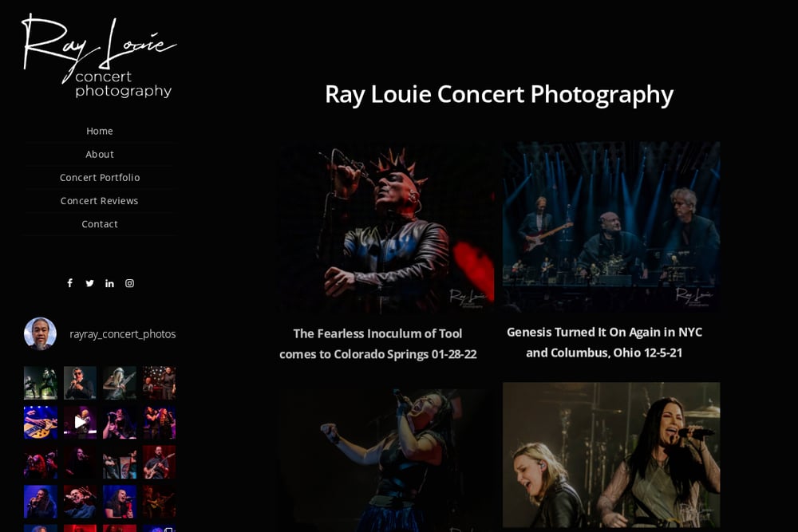The width and height of the screenshot is (798, 532).
Task: Open Instagram thumbnail of guitarist before red curtain
Action: (x=160, y=462)
